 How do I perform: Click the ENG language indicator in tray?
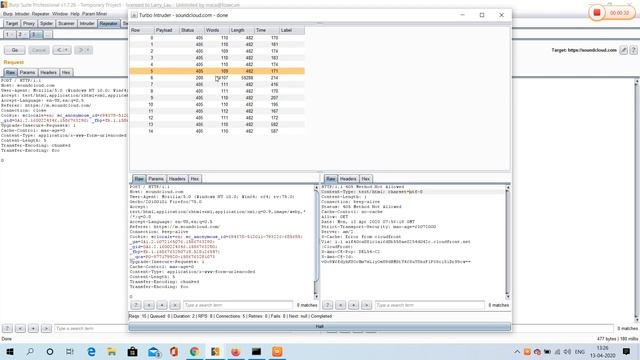pyautogui.click(x=580, y=351)
